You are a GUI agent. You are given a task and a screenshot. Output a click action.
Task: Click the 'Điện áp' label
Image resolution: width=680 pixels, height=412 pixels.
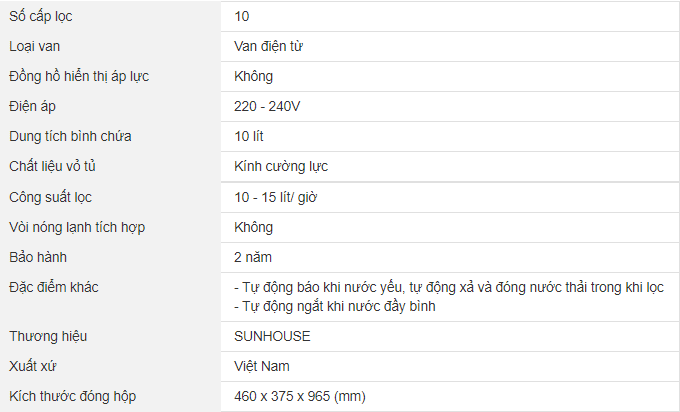point(32,106)
